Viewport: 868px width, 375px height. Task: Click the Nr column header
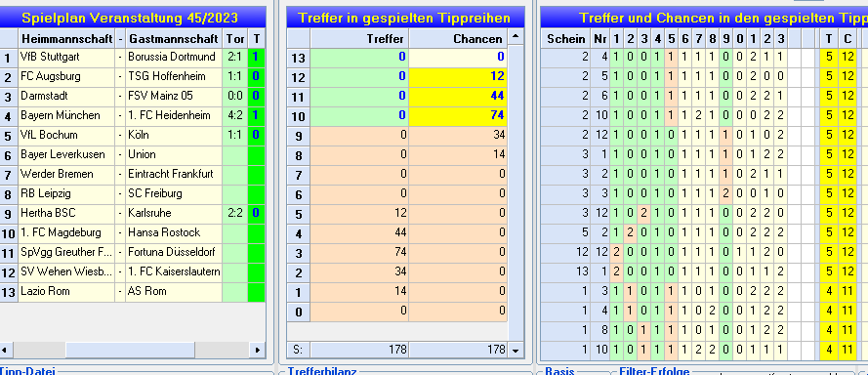[x=600, y=39]
